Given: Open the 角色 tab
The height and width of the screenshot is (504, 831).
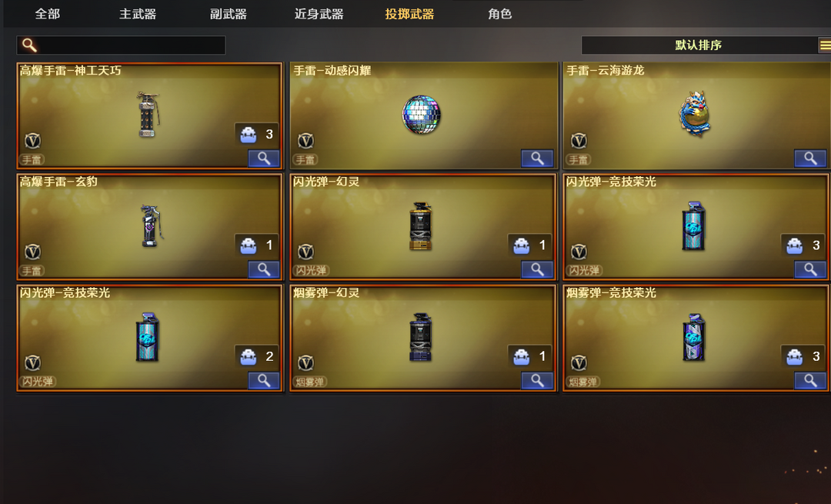Looking at the screenshot, I should point(500,14).
